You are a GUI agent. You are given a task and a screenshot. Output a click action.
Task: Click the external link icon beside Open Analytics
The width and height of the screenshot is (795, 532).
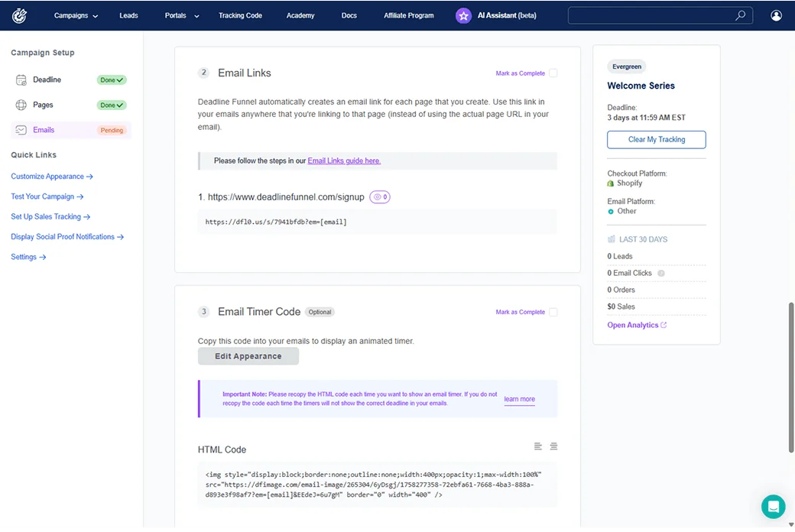tap(664, 325)
